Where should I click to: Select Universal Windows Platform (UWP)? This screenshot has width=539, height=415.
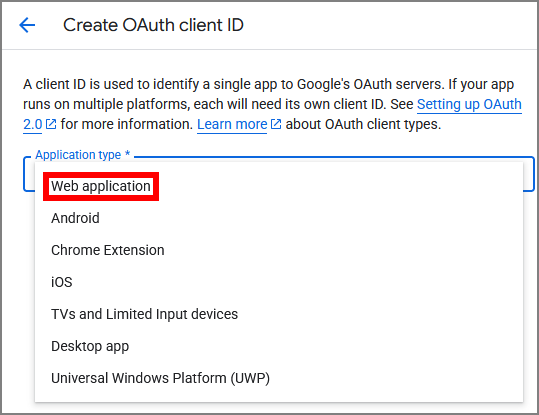[x=279, y=378]
